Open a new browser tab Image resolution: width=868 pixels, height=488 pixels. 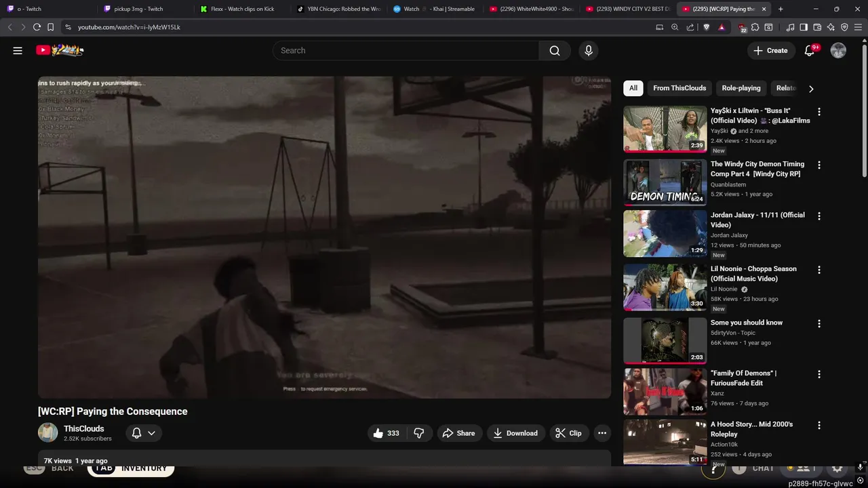click(781, 9)
